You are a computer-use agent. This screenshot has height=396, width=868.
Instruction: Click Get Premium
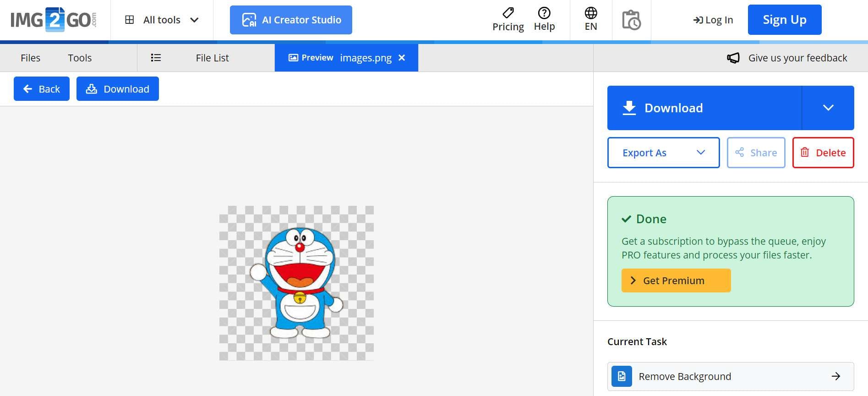coord(676,280)
